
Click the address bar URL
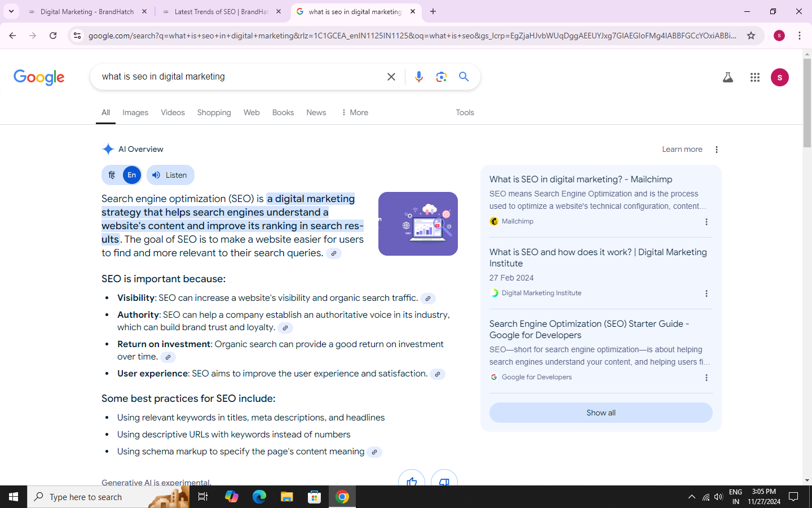tap(412, 36)
